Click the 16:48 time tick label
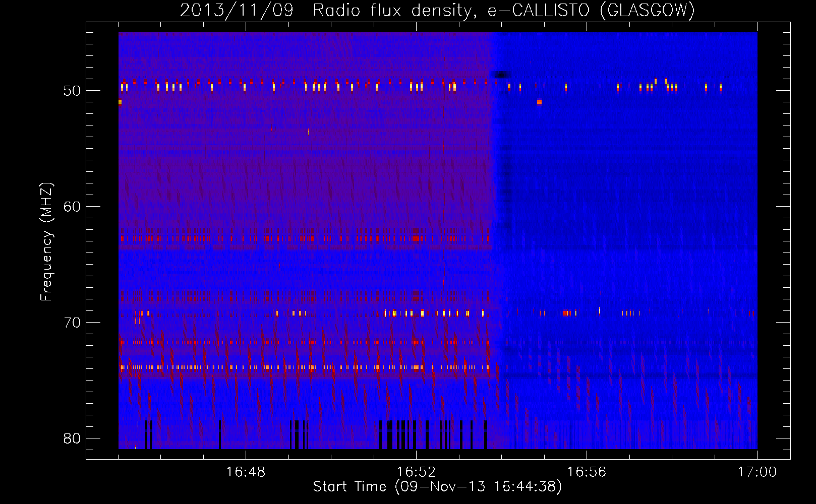 (246, 472)
